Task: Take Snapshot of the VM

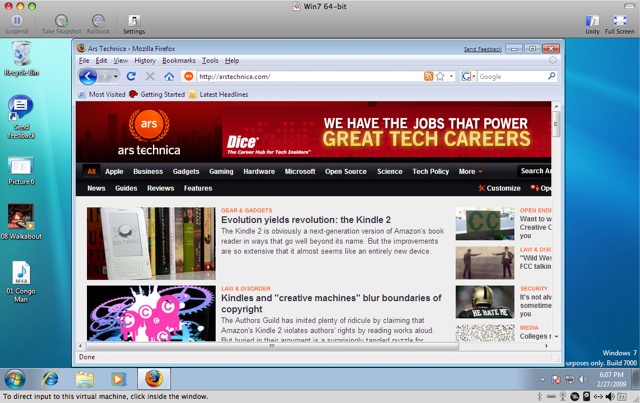Action: (x=61, y=24)
